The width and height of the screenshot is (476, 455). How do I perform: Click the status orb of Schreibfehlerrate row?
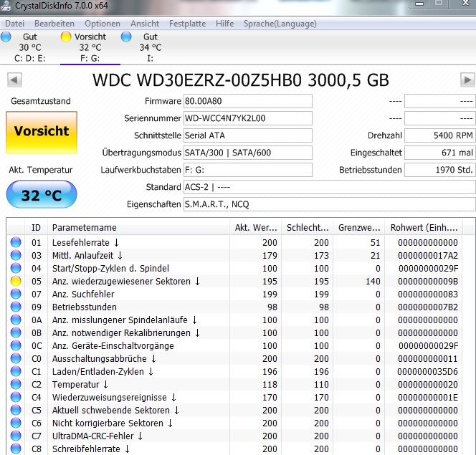16,449
